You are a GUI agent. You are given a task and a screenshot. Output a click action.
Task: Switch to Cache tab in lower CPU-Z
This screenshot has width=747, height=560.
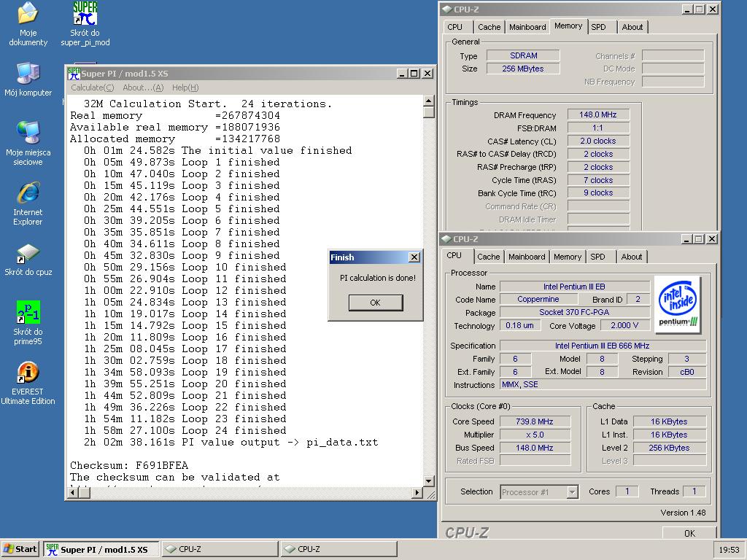point(488,257)
